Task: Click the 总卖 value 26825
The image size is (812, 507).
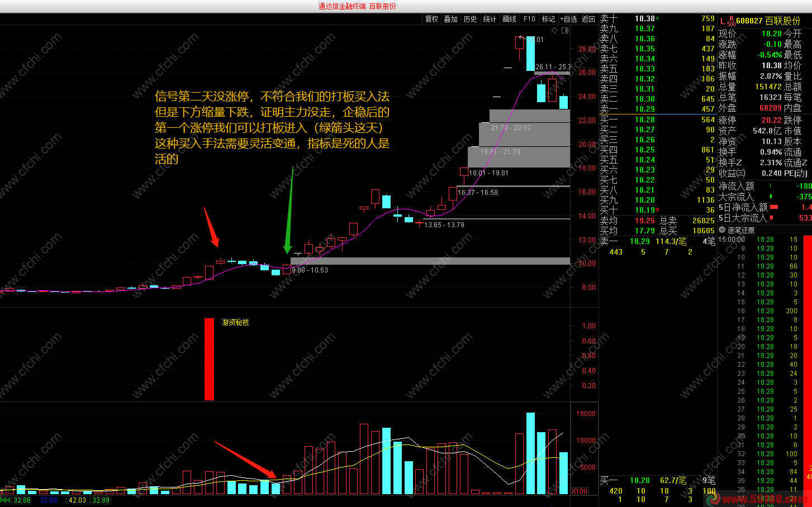Action: pos(704,221)
